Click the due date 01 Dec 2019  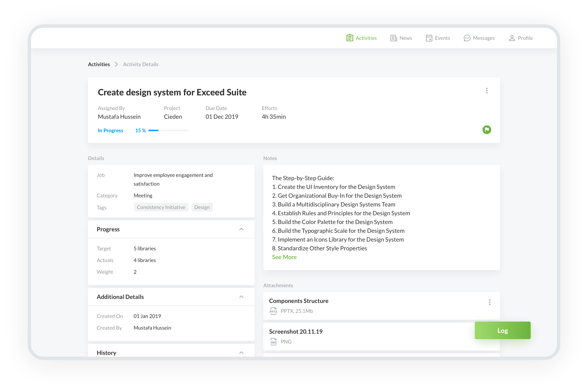coord(222,117)
